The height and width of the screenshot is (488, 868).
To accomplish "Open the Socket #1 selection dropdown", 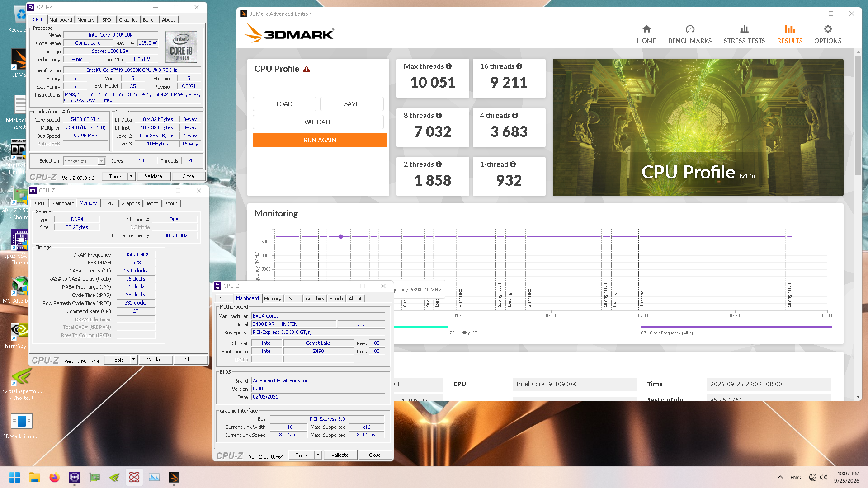I will pos(85,161).
